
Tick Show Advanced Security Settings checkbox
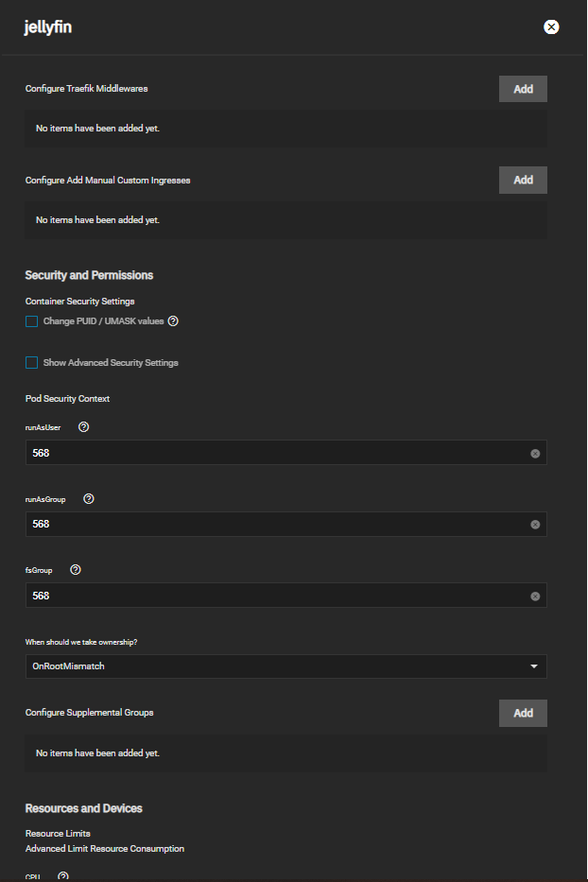[x=31, y=363]
